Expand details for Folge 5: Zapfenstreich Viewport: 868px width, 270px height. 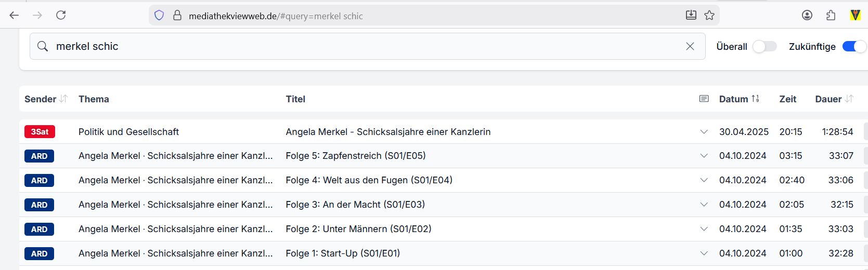[704, 156]
